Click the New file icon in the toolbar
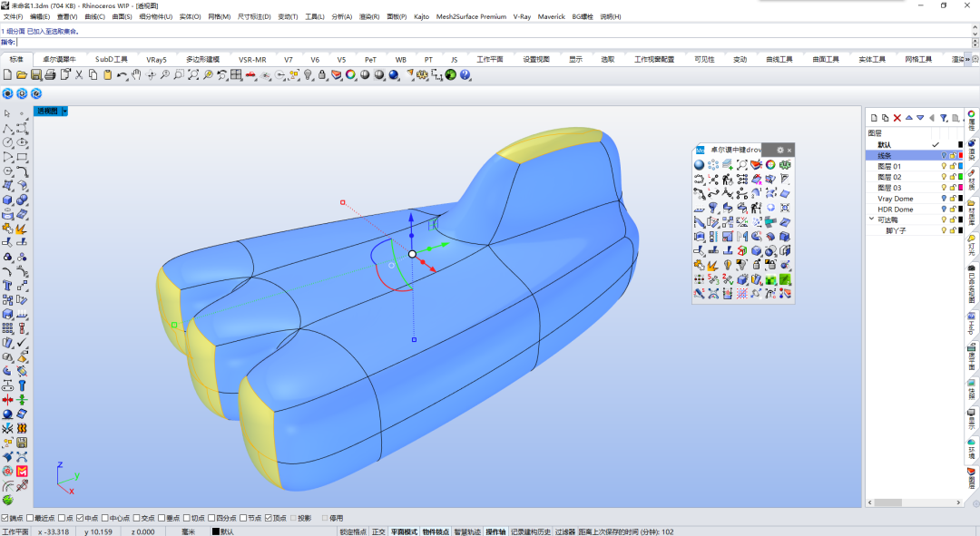980x536 pixels. pos(7,75)
